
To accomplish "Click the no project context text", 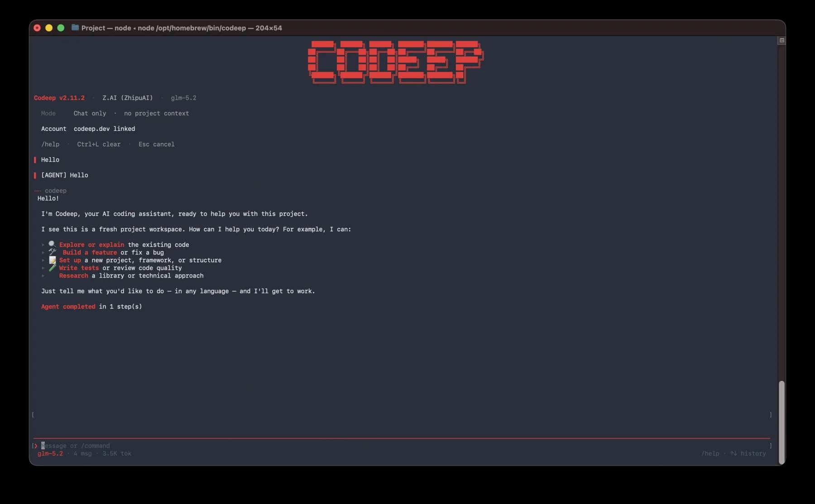I will click(156, 113).
